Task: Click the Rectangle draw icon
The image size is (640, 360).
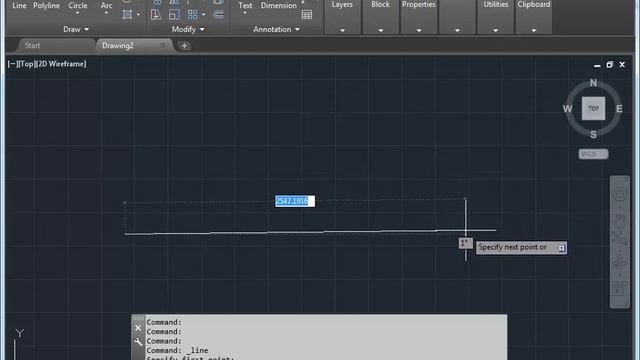Action: click(x=127, y=15)
